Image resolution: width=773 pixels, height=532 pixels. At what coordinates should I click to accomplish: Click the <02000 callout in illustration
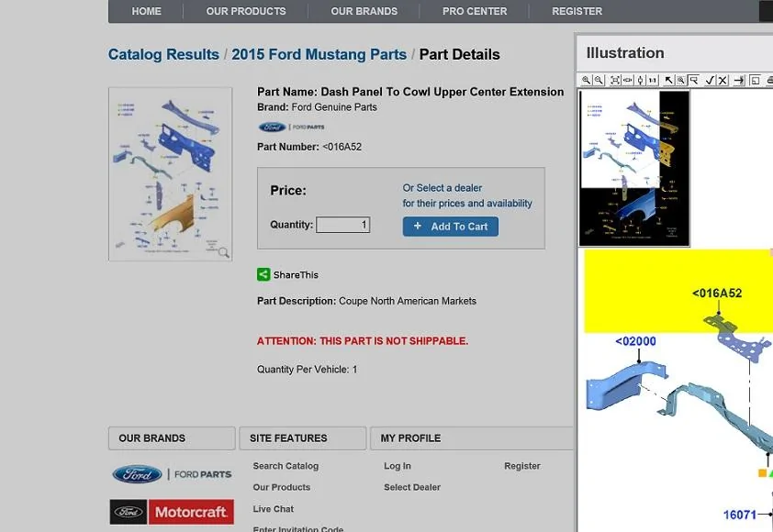click(635, 341)
